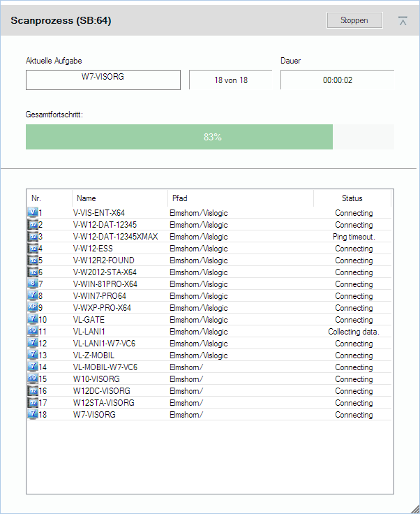Click the V-W12R2-FOUND server icon
Viewport: 420px width, 514px height.
pyautogui.click(x=33, y=260)
